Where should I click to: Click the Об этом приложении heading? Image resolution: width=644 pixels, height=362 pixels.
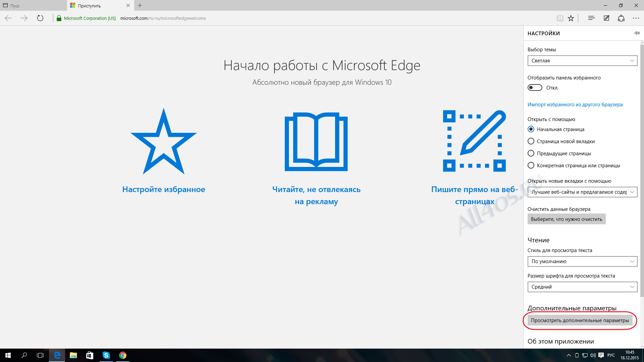(560, 341)
